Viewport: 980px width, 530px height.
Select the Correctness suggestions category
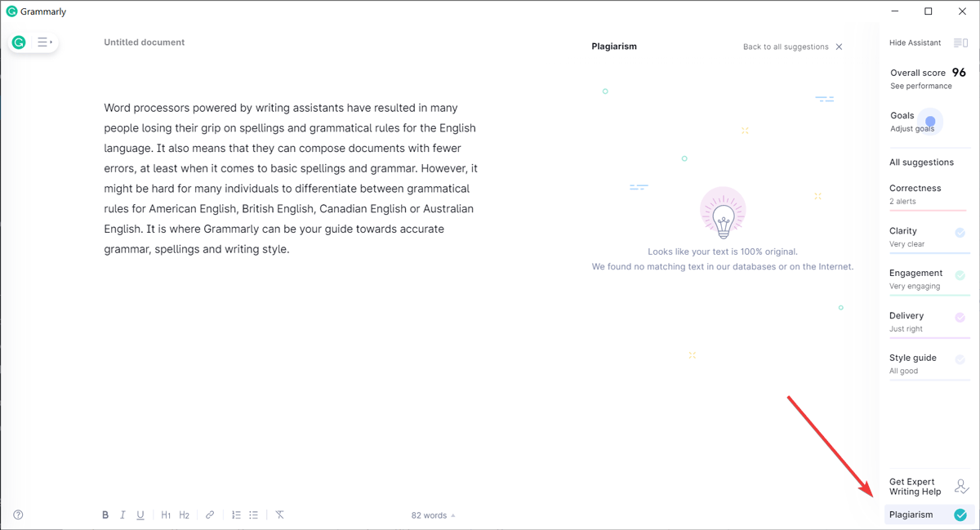(915, 194)
